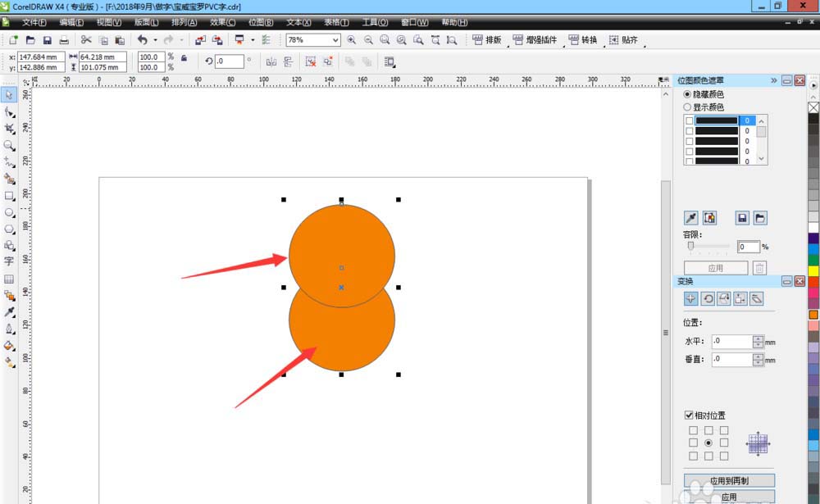Click the Lock ratio padlock icon

184,58
